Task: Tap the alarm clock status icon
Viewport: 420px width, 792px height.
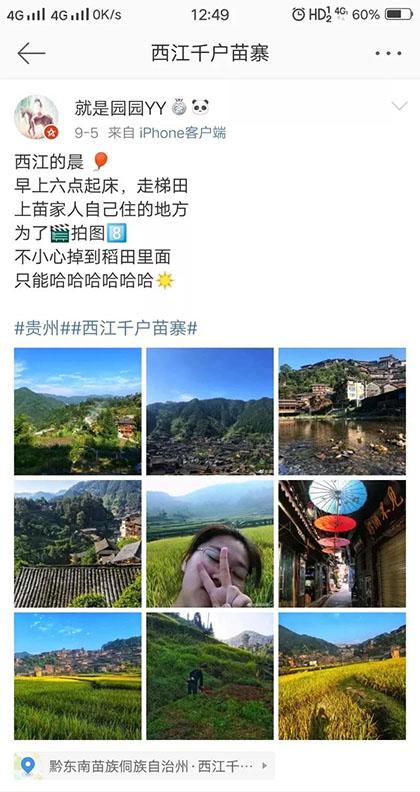Action: pyautogui.click(x=298, y=14)
